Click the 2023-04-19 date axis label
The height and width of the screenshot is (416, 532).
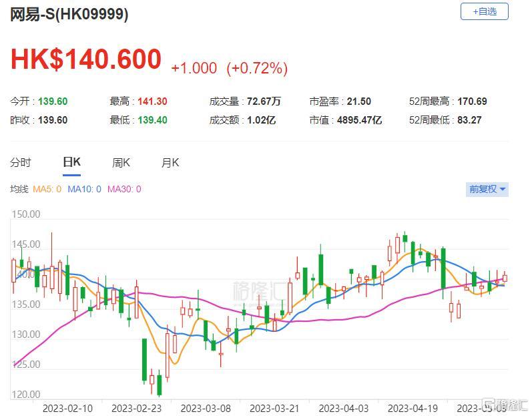(413, 409)
